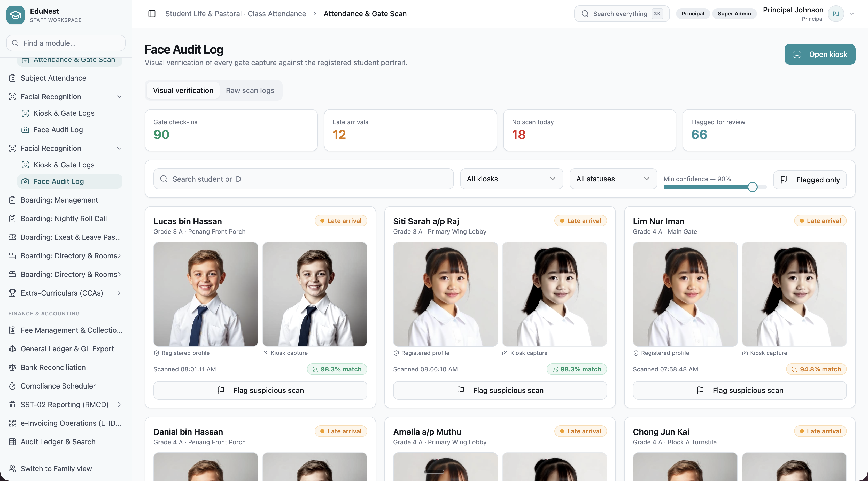Expand SST-02 Reporting (RMCD) chevron
The image size is (868, 481).
click(119, 405)
